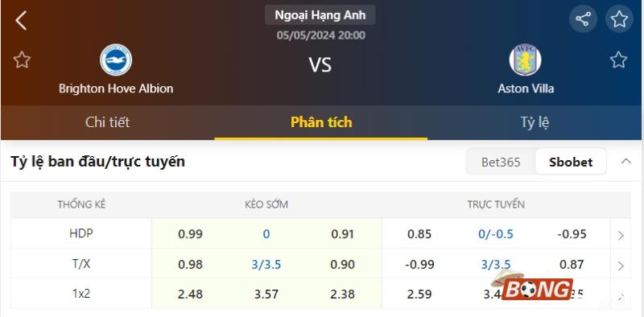The width and height of the screenshot is (644, 317).
Task: Toggle favorite star beside Aston Villa
Action: coord(618,60)
